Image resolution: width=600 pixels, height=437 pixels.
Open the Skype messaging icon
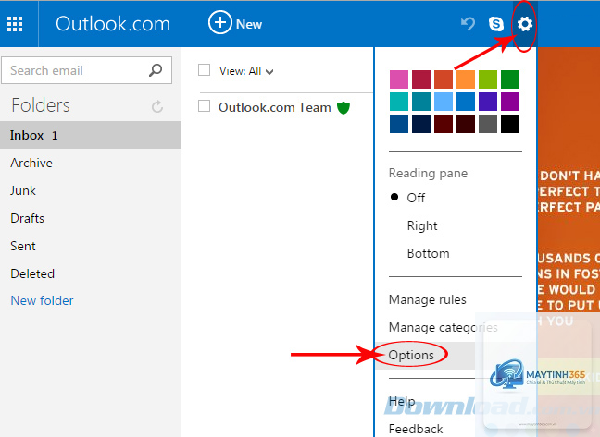(496, 24)
